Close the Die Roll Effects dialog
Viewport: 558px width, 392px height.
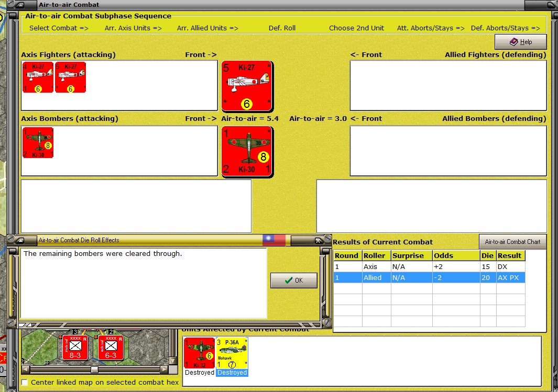click(319, 241)
